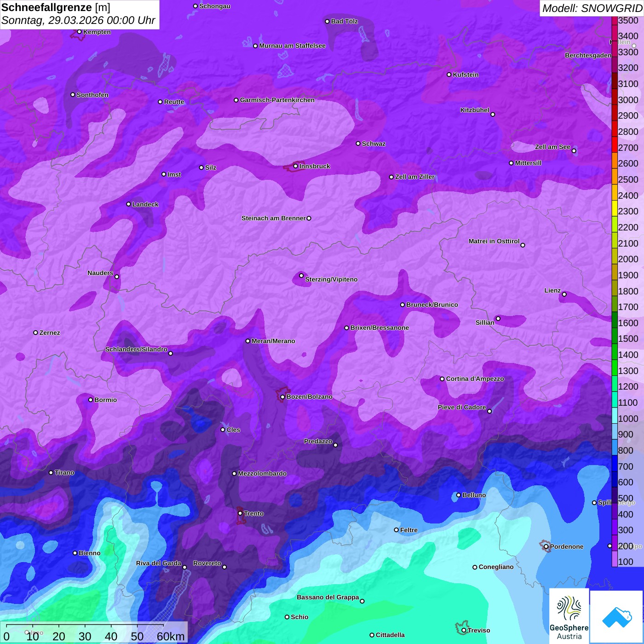Viewport: 644px width, 644px height.
Task: Click the Tirano location dot
Action: coord(51,472)
